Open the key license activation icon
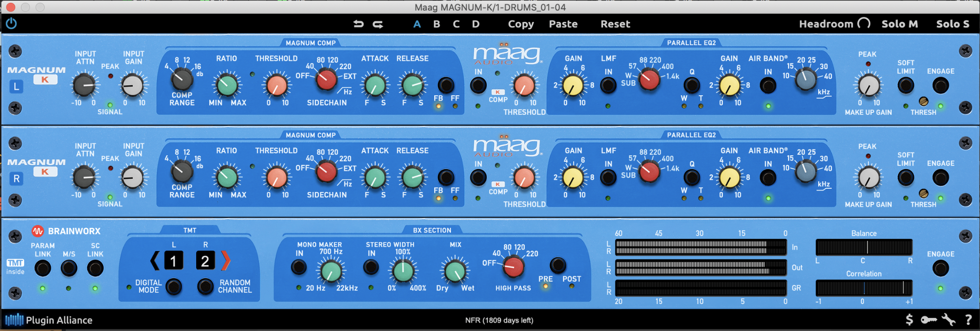Screen dimensions: 980x331 coord(928,320)
